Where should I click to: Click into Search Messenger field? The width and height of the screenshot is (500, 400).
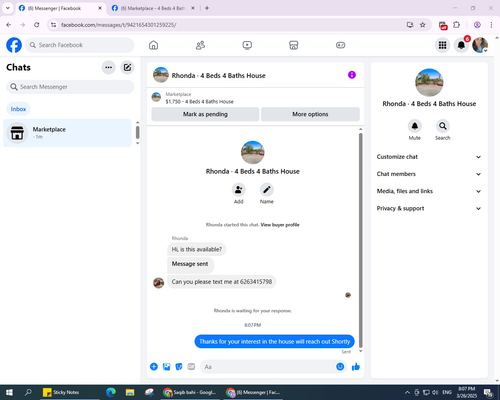click(x=70, y=87)
